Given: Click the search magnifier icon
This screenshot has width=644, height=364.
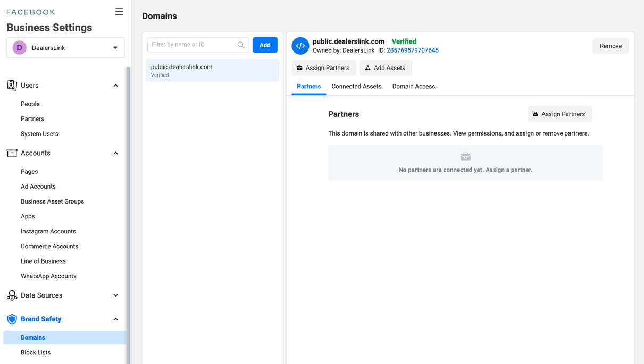Looking at the screenshot, I should pos(241,45).
